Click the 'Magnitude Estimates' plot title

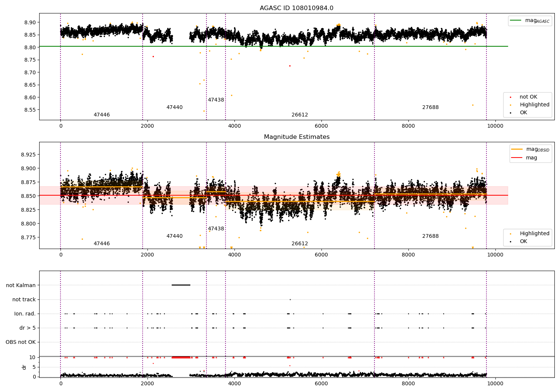[x=296, y=137]
